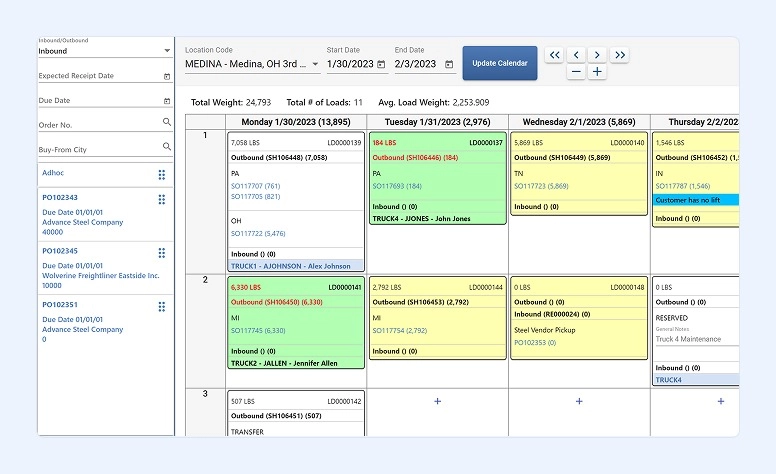Add a load in Wednesday row 3

579,401
